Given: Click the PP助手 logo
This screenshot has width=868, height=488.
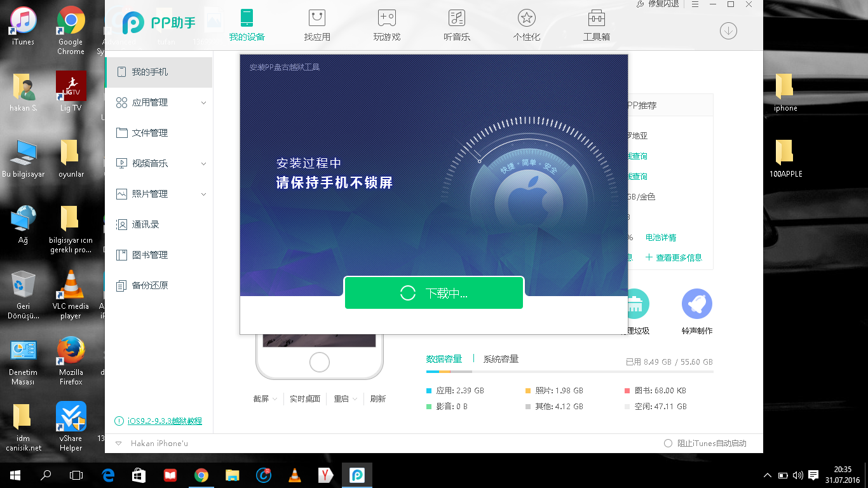Looking at the screenshot, I should [x=159, y=24].
